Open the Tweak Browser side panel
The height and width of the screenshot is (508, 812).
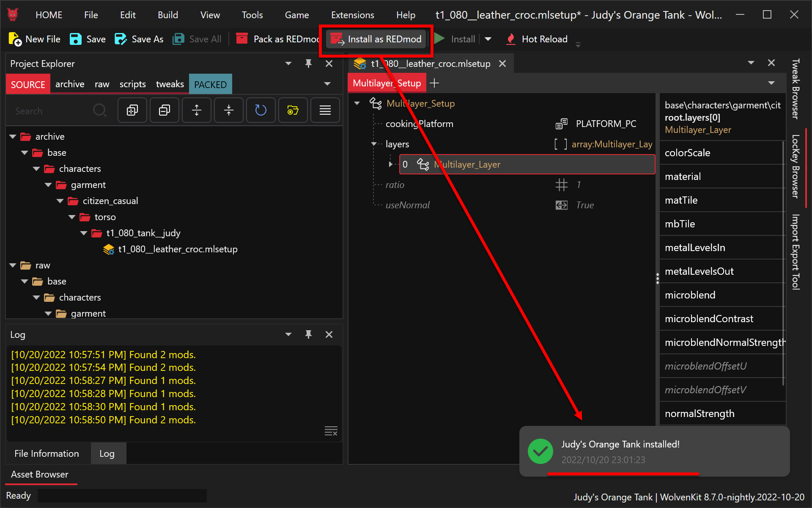[796, 88]
